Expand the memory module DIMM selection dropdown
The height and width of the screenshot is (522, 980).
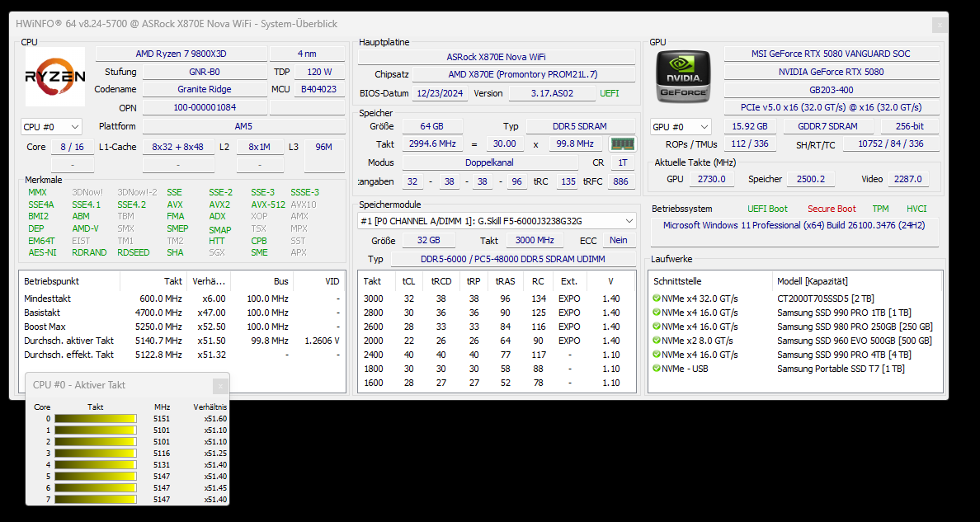[x=497, y=221]
